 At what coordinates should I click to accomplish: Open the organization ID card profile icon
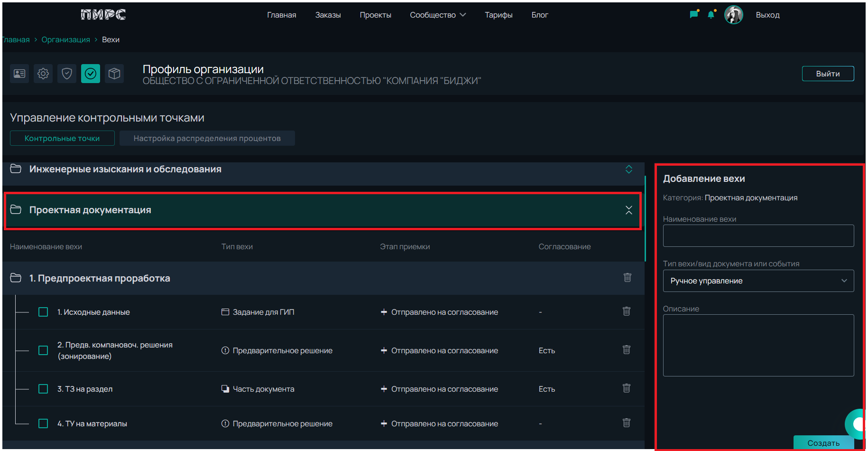(19, 74)
